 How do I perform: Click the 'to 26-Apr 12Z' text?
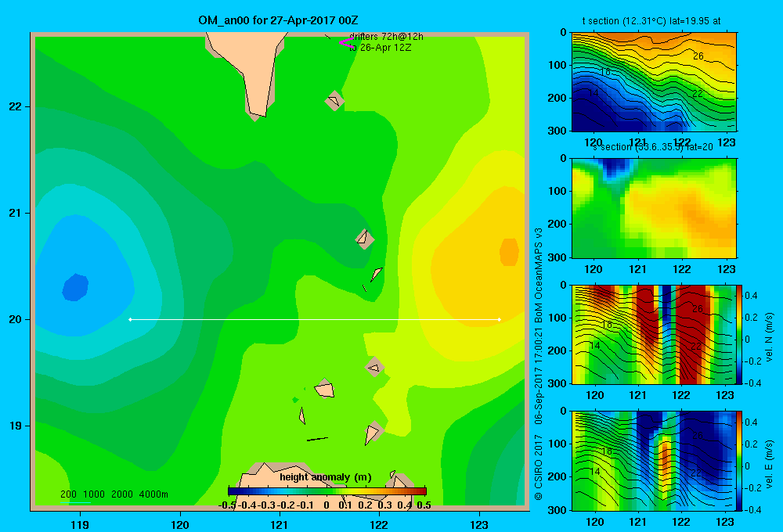click(x=380, y=48)
